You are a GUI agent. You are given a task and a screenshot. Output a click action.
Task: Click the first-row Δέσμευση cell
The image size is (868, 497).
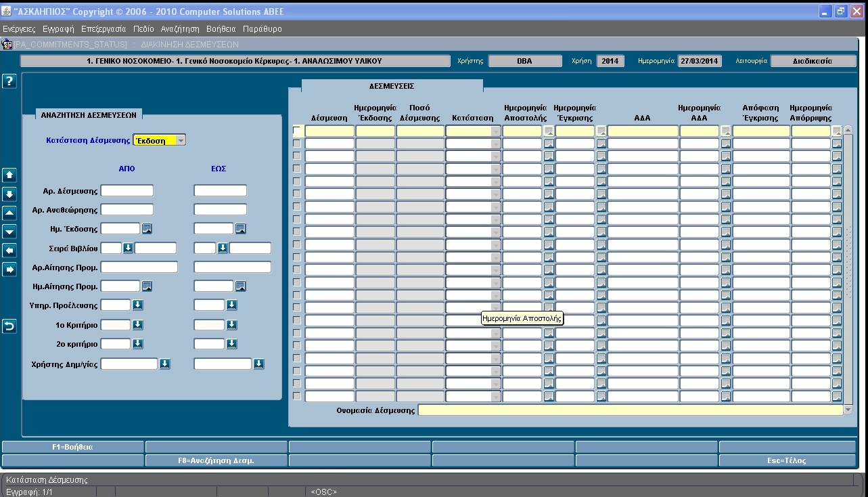pyautogui.click(x=329, y=131)
